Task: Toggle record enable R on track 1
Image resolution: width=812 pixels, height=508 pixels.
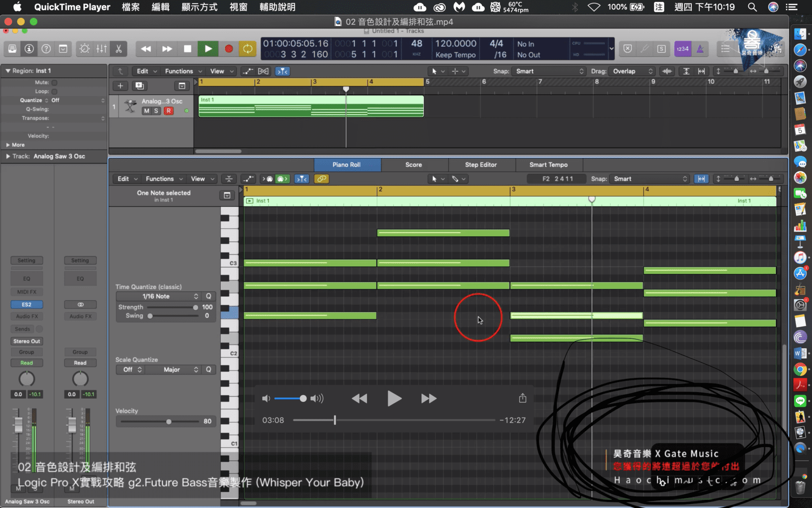Action: click(168, 111)
